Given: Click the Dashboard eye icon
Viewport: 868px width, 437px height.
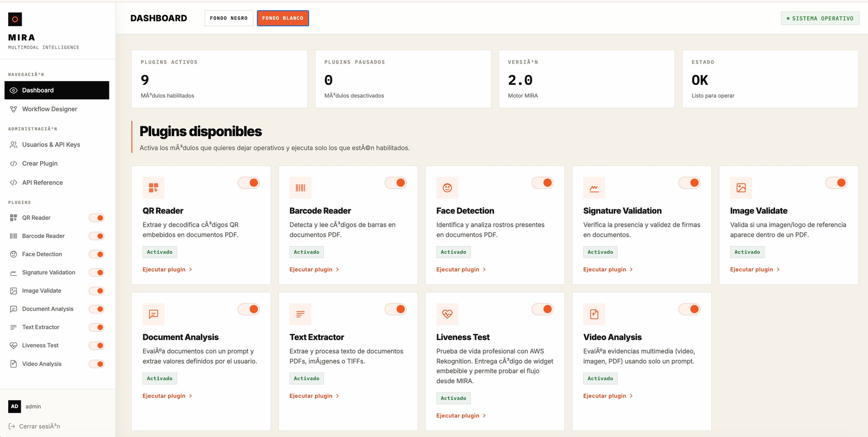Looking at the screenshot, I should (14, 90).
